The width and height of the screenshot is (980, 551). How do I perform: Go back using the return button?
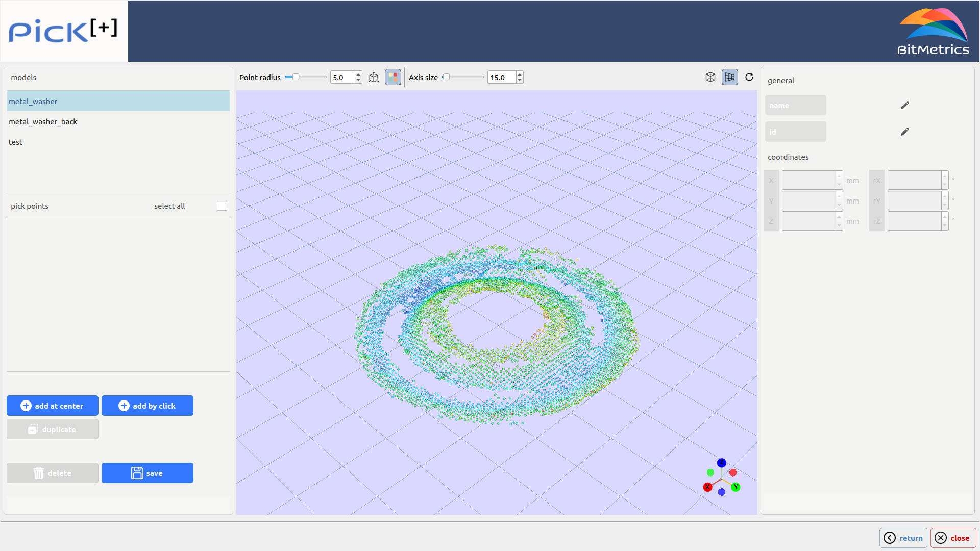tap(903, 538)
